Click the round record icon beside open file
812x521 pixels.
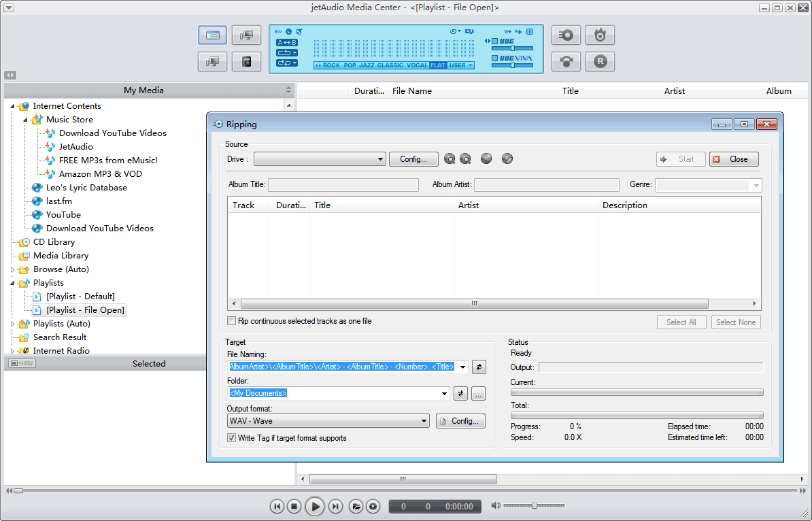click(x=373, y=506)
